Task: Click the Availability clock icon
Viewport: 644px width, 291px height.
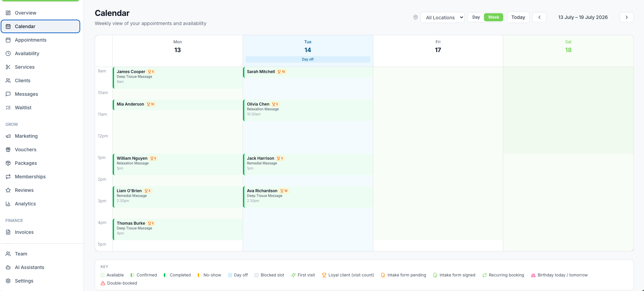Action: tap(8, 53)
